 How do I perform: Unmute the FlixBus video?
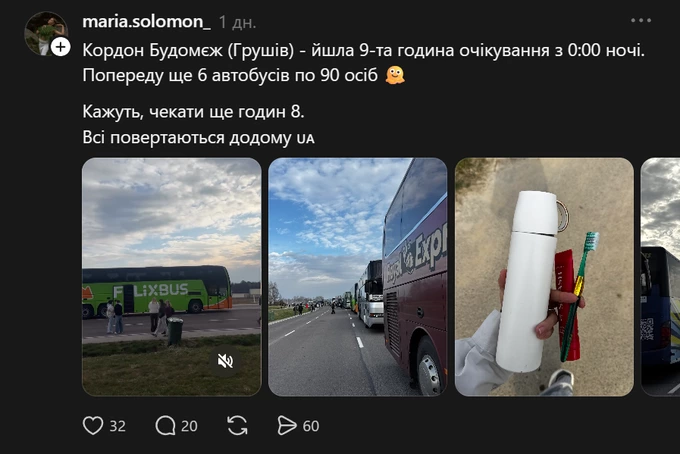pos(225,361)
